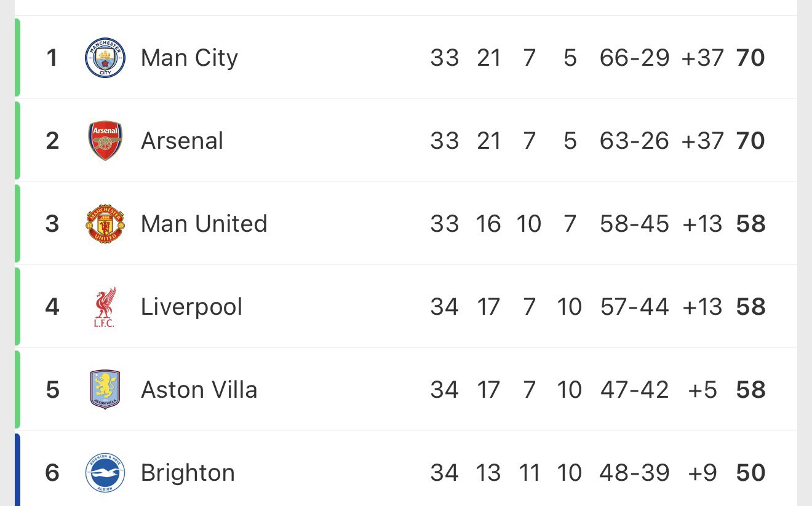Click the Arsenal club crest
Screen dimensions: 812x506
105,141
